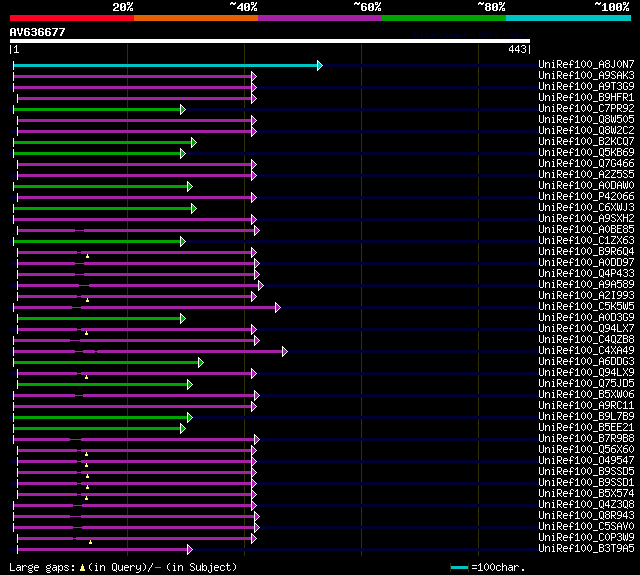Click the UniRef100_A9T3G9 label
This screenshot has height=575, width=640.
[x=586, y=87]
